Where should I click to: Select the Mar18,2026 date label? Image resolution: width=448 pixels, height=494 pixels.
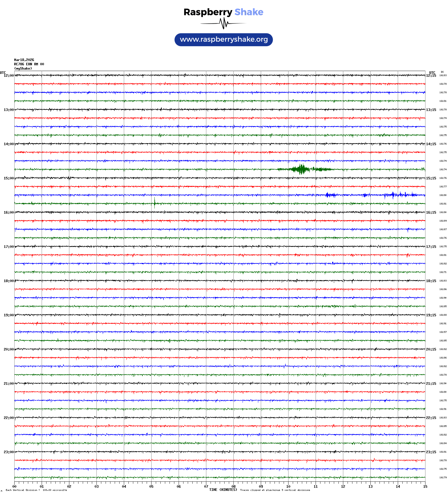pos(24,60)
